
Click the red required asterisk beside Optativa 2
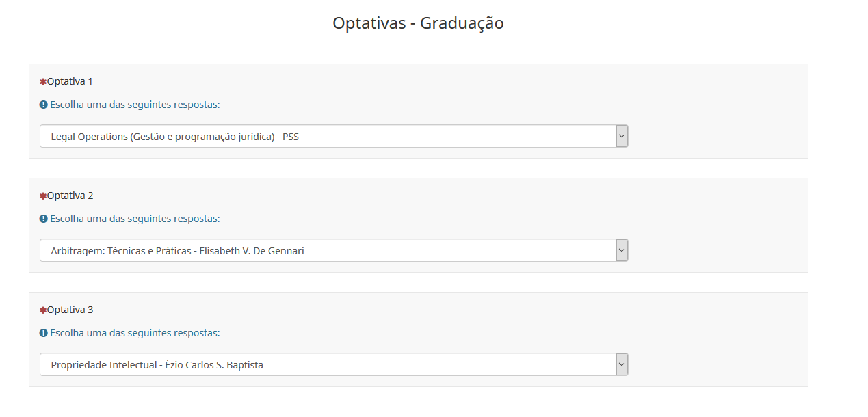[x=43, y=196]
